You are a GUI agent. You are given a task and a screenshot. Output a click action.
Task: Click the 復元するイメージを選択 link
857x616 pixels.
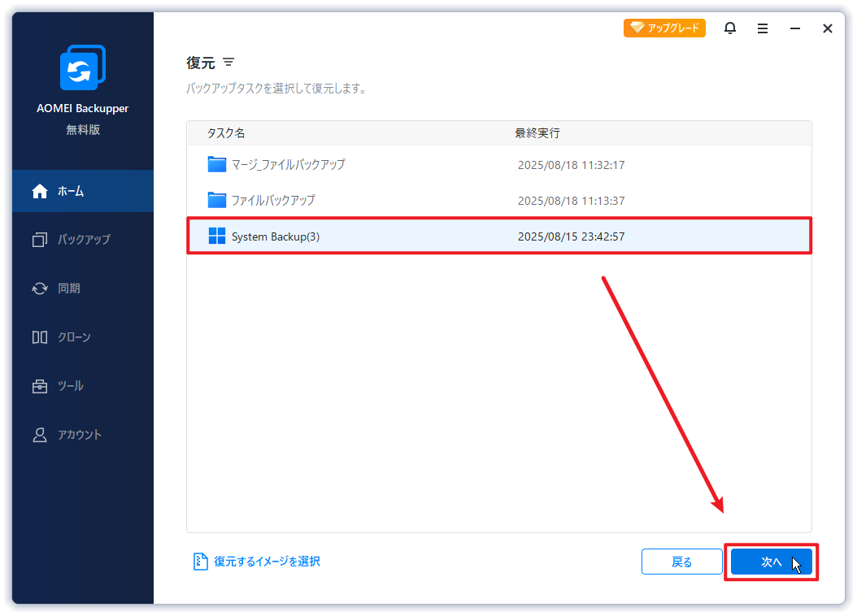click(x=267, y=562)
